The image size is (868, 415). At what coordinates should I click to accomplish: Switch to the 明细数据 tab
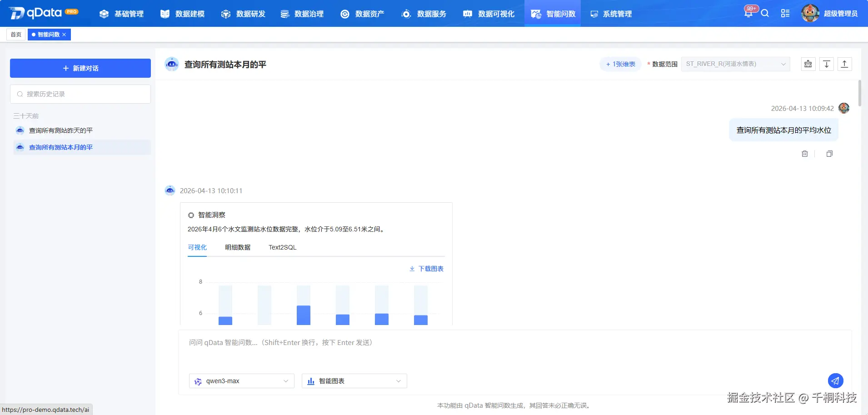pyautogui.click(x=238, y=247)
